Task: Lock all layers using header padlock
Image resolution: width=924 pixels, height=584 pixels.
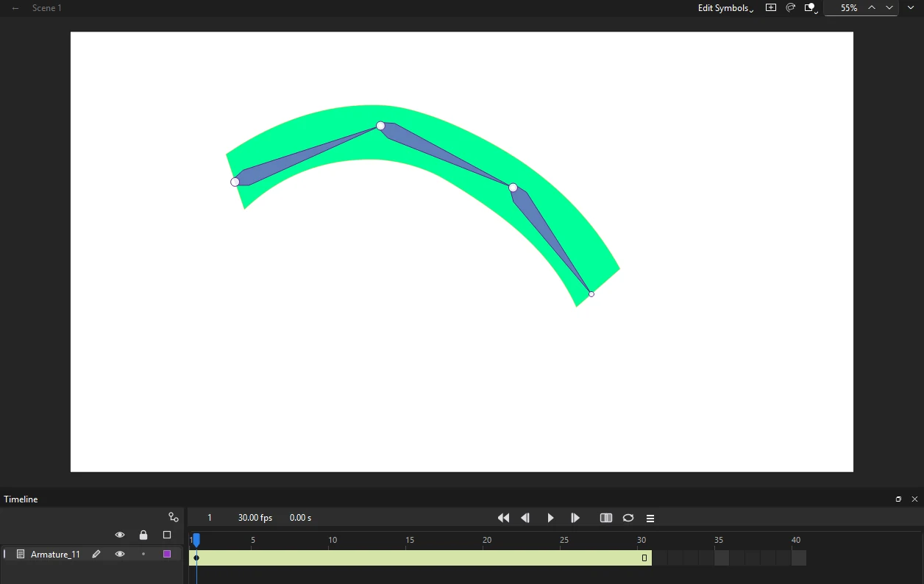Action: click(x=143, y=535)
